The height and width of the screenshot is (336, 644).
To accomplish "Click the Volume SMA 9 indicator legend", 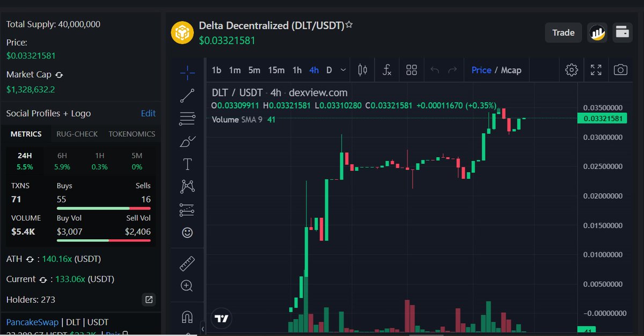I will [x=243, y=119].
